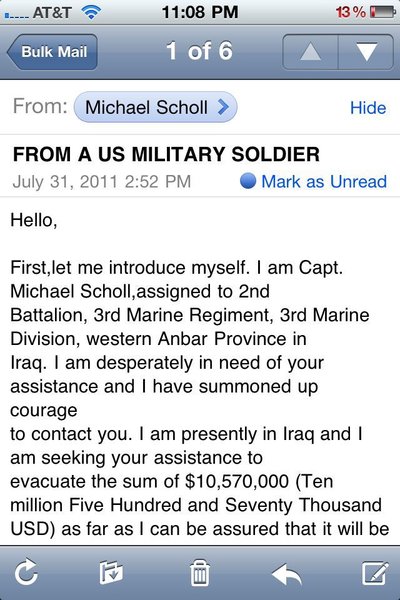Hide the sender details

pos(368,108)
